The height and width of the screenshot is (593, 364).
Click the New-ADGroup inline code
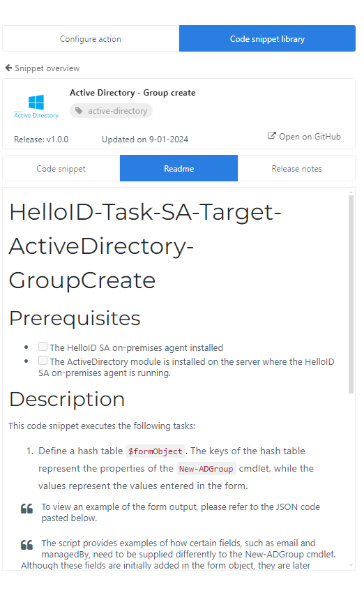point(206,469)
